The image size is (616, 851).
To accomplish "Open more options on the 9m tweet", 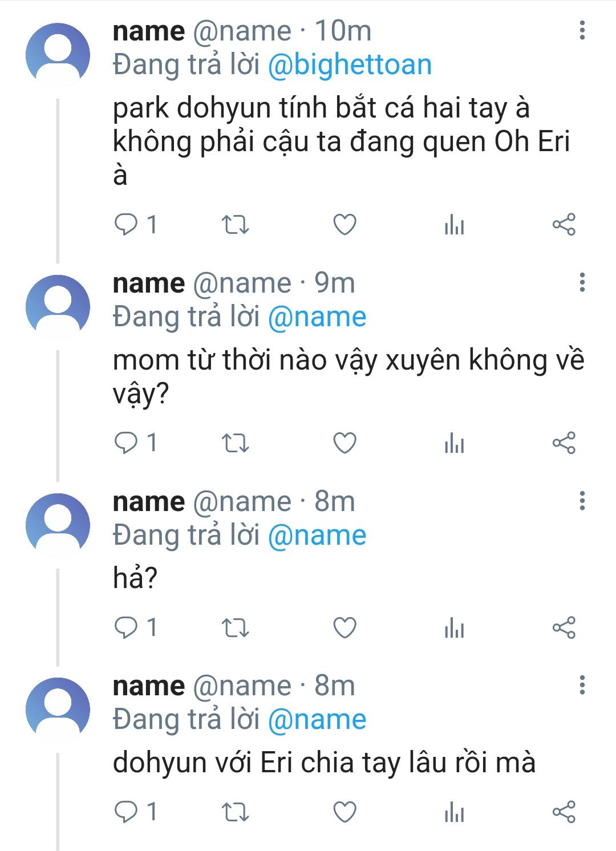I will pyautogui.click(x=582, y=282).
